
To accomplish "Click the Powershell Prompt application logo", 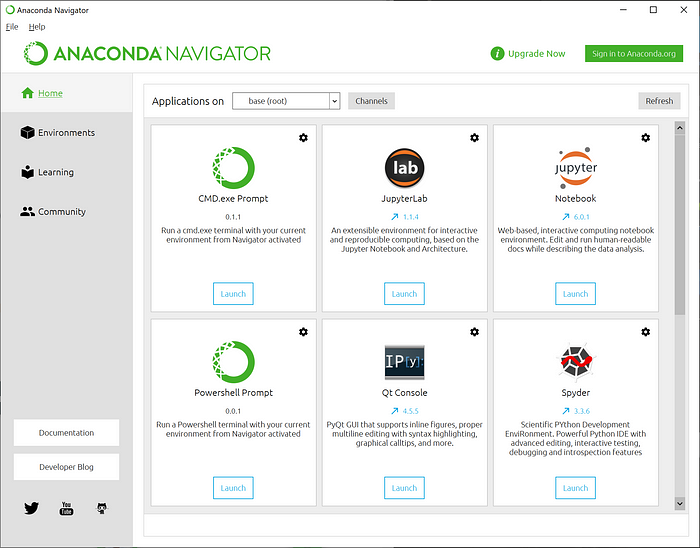I will click(x=233, y=362).
